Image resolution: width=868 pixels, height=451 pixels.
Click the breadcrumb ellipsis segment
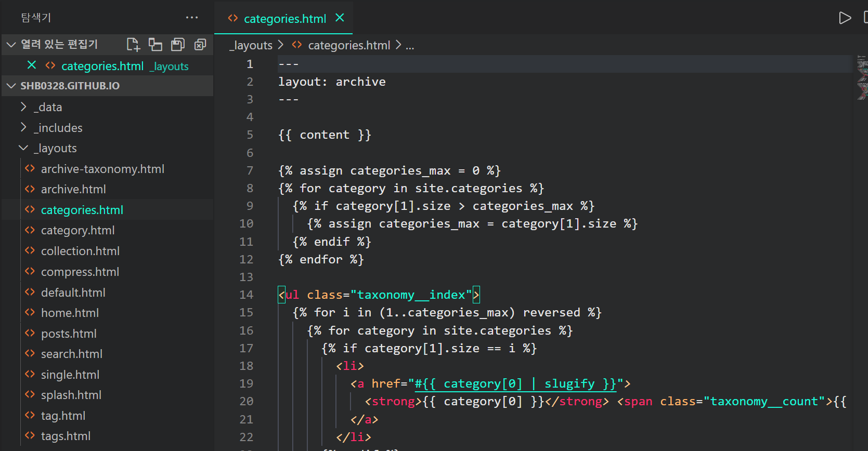410,46
